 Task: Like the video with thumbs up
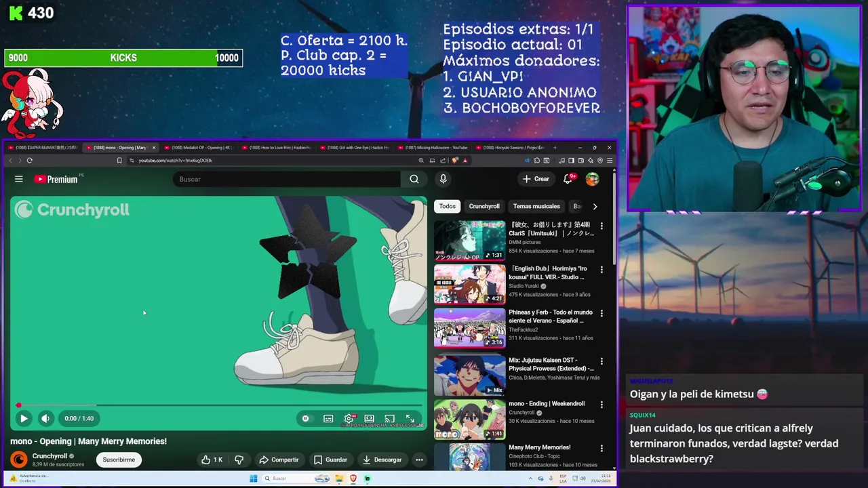point(212,460)
